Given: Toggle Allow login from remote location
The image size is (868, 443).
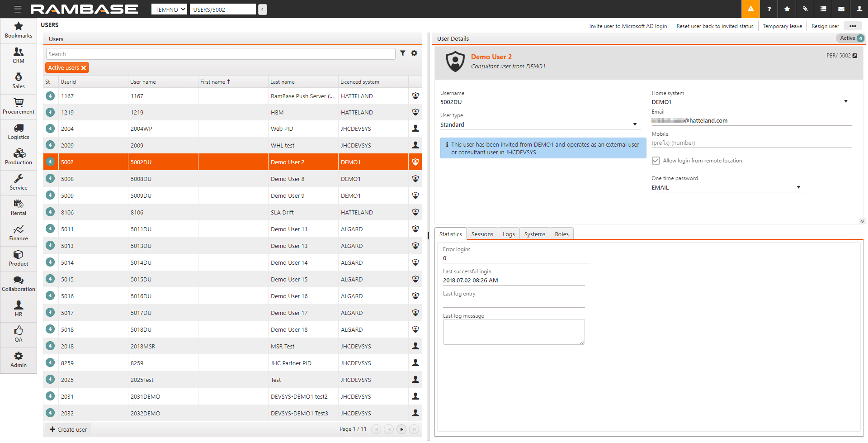Looking at the screenshot, I should pos(656,161).
